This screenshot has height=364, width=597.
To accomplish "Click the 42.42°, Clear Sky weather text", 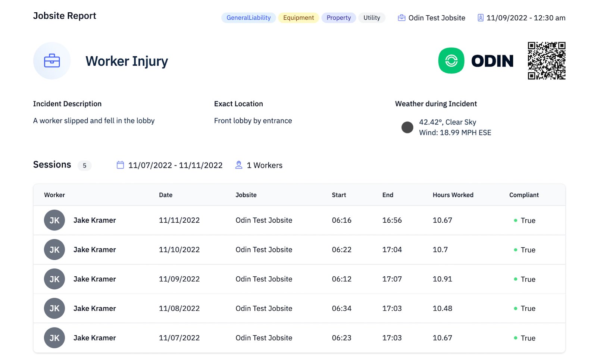I will [447, 122].
